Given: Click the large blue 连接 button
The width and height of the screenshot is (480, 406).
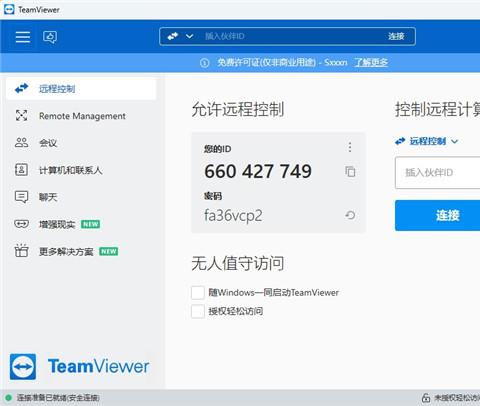Looking at the screenshot, I should coord(438,215).
